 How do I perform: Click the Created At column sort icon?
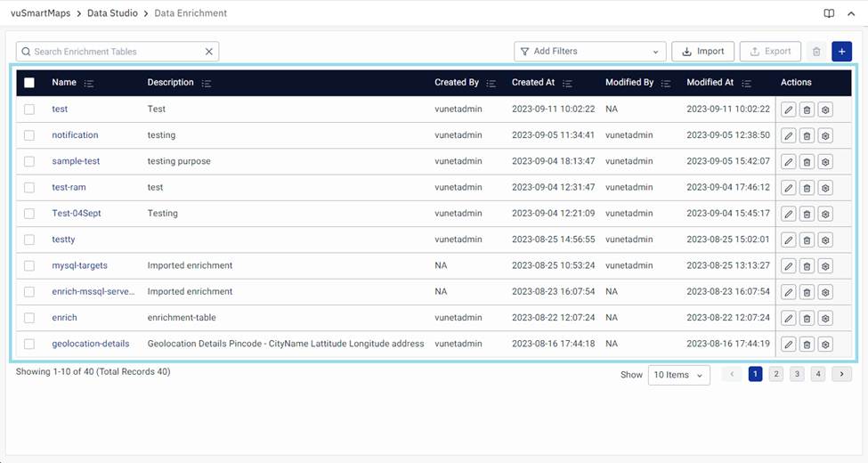tap(567, 83)
